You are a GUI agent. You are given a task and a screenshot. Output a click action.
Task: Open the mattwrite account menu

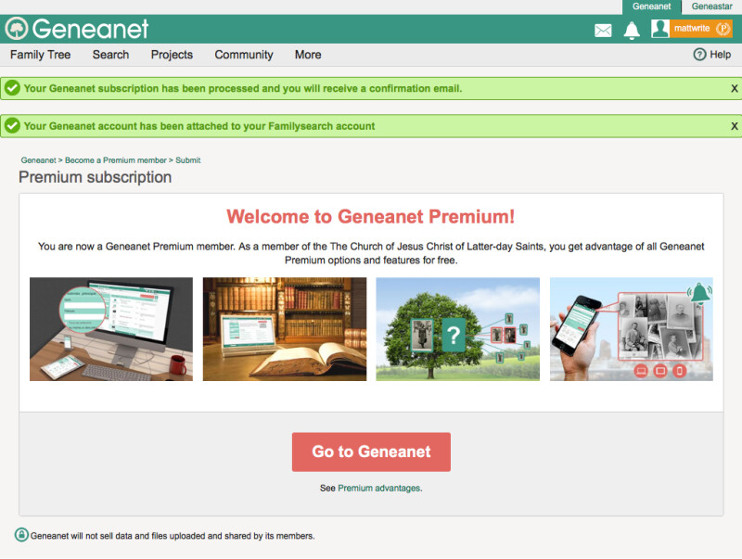click(691, 29)
